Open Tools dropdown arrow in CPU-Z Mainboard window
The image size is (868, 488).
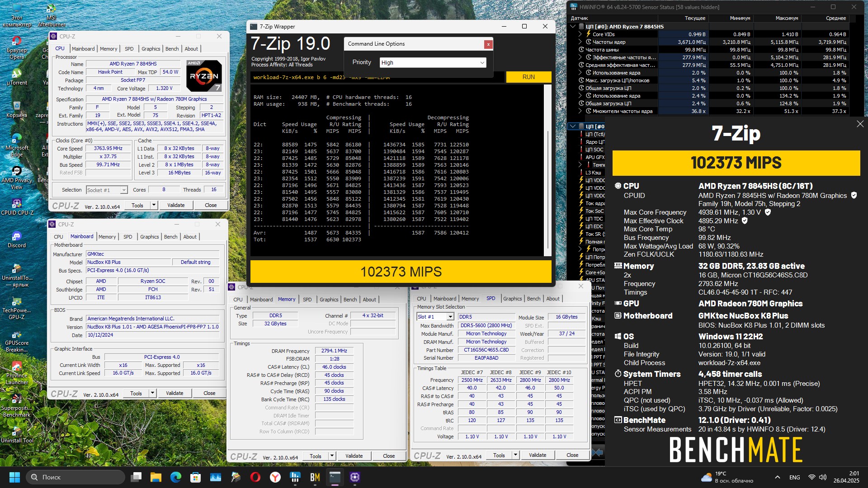click(152, 393)
